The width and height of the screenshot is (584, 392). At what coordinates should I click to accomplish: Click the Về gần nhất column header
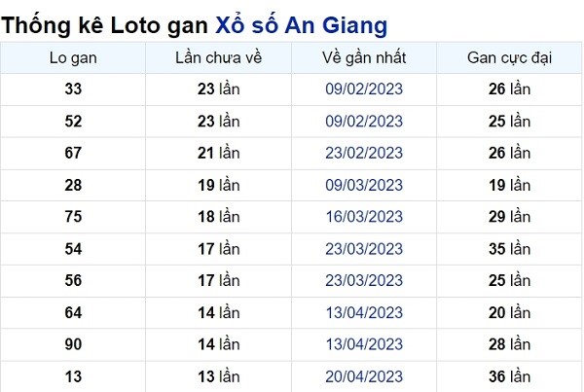(x=364, y=58)
